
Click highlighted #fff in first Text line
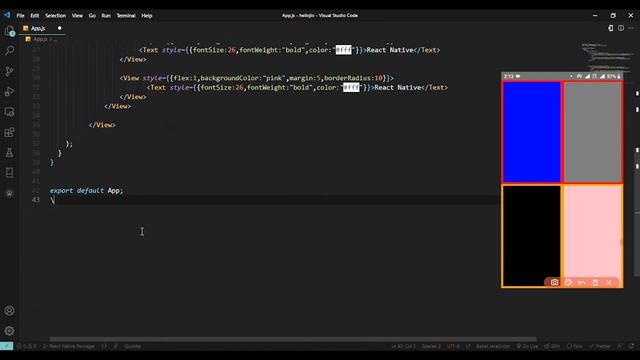343,50
